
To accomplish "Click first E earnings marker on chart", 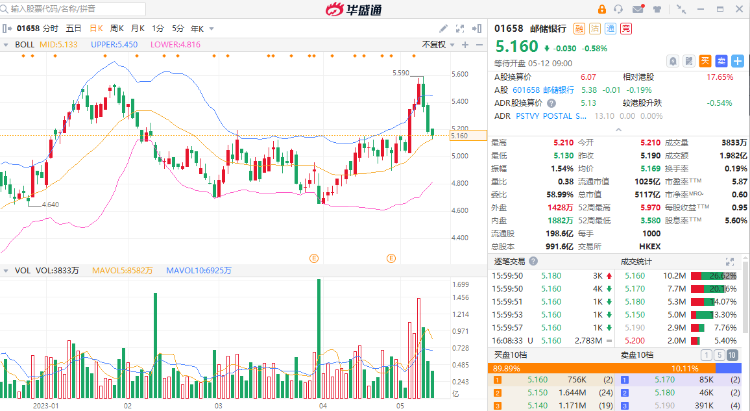I will (314, 258).
